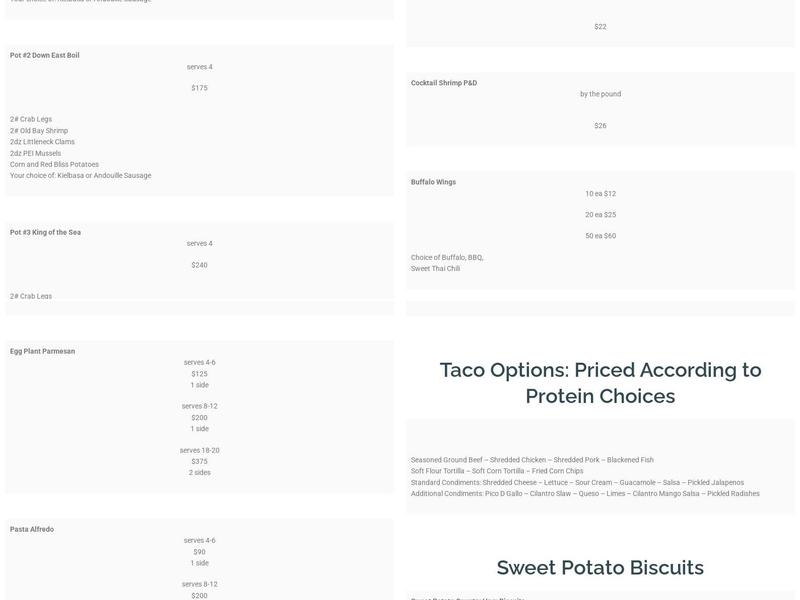The width and height of the screenshot is (800, 600).
Task: Click the 2dz Littleneck Clams line
Action: click(42, 142)
